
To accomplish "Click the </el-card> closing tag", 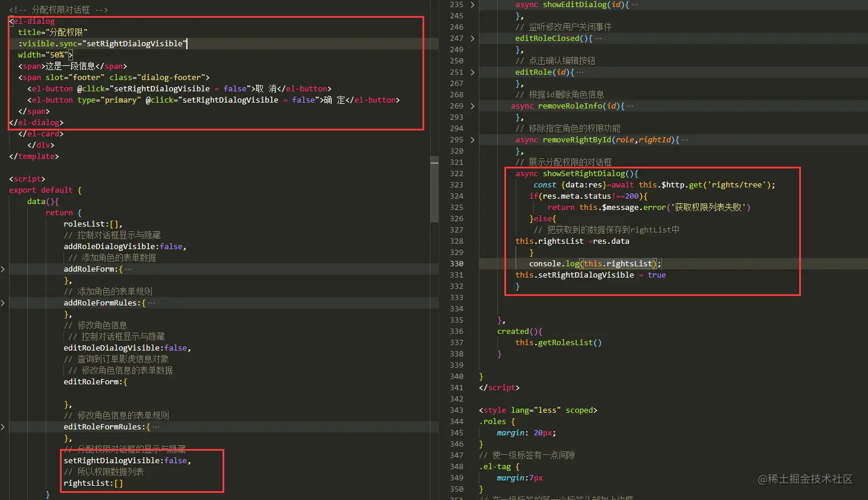I will click(x=41, y=133).
